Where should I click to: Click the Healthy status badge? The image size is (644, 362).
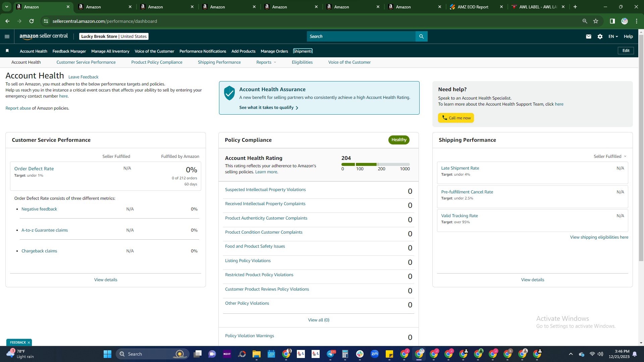tap(399, 140)
